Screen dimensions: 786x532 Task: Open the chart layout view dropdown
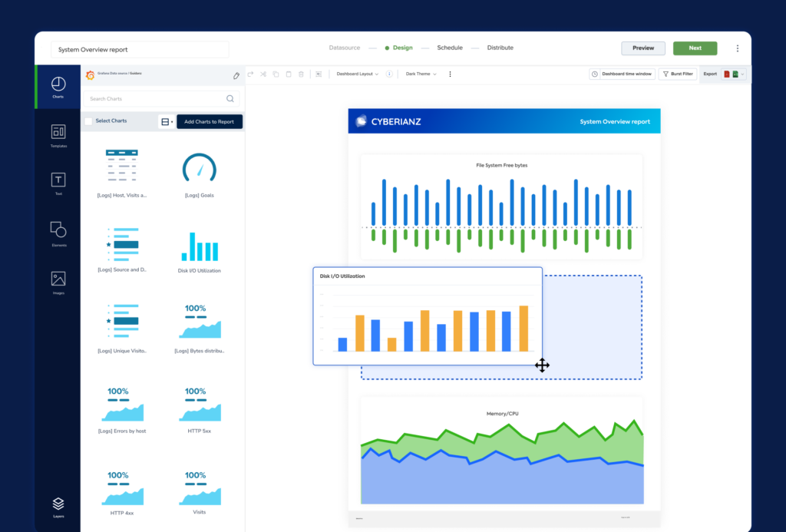pos(166,121)
